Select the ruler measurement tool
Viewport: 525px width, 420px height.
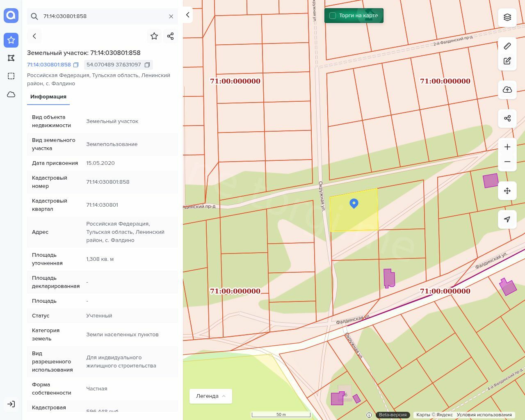point(507,46)
